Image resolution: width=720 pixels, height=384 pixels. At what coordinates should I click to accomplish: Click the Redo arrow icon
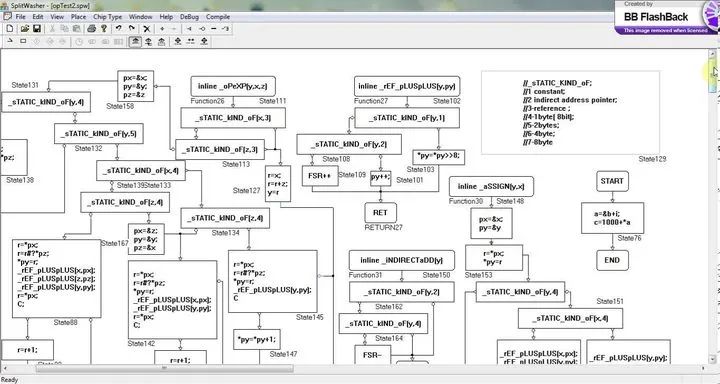(x=131, y=28)
